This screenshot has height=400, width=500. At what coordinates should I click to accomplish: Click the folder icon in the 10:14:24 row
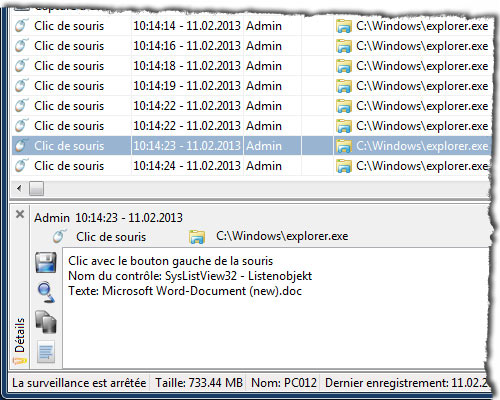click(x=344, y=166)
